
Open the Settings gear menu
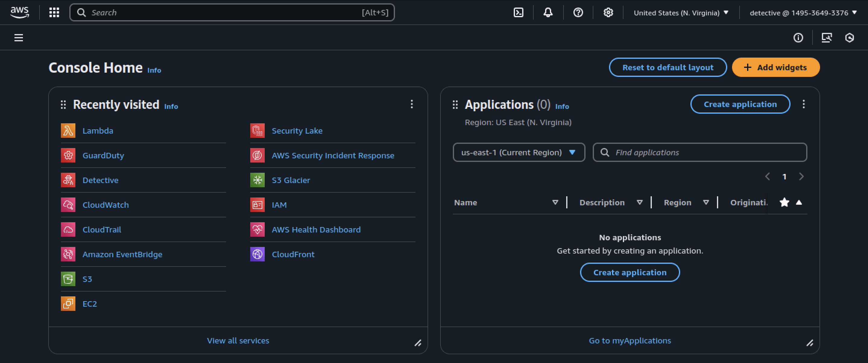[608, 12]
